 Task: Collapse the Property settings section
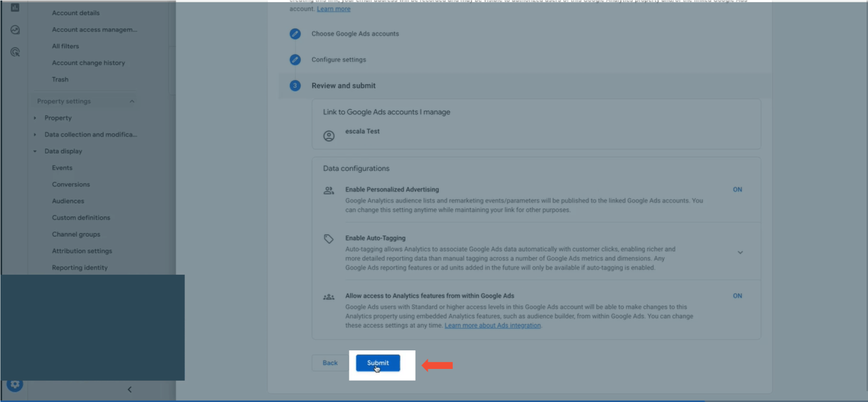(132, 101)
